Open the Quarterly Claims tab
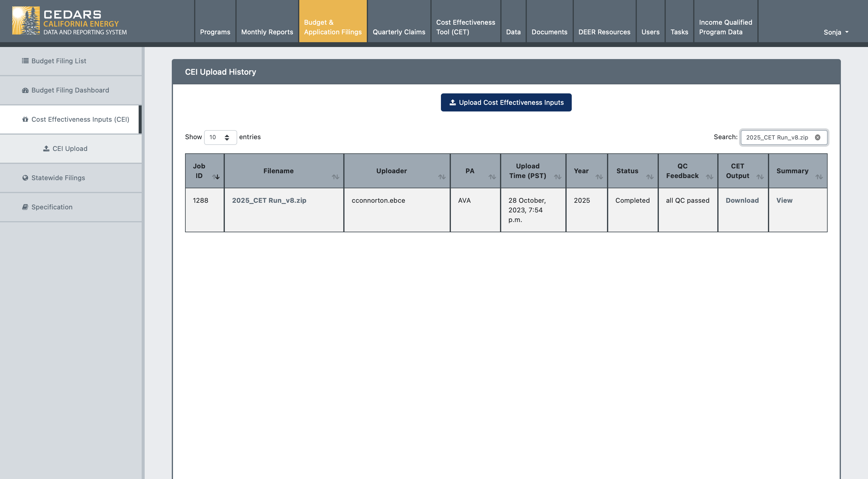868x479 pixels. pyautogui.click(x=399, y=32)
